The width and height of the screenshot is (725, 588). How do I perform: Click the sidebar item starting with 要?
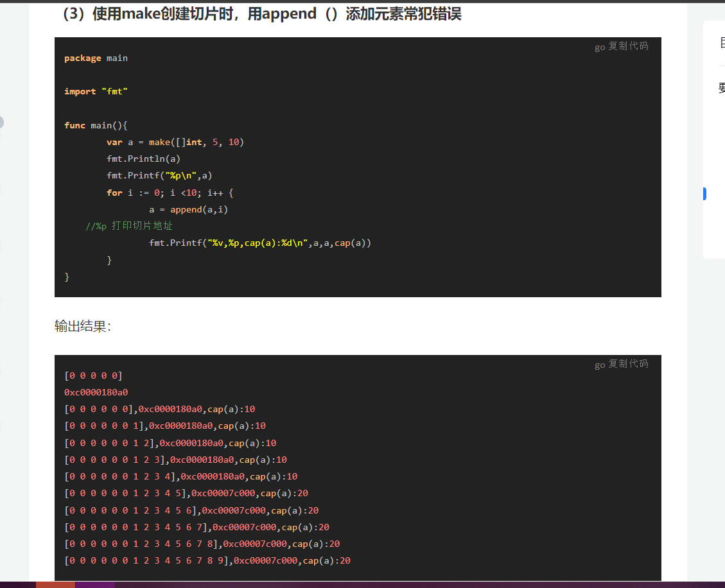point(721,88)
